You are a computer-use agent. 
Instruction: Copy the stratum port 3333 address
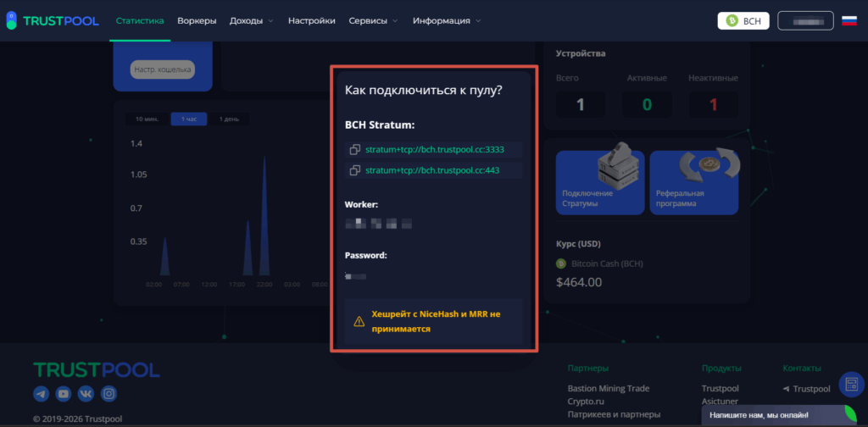pos(355,149)
